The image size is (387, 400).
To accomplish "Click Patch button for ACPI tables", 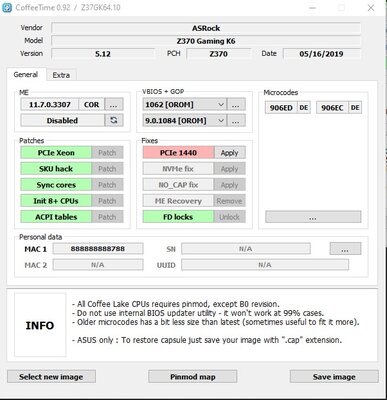I will click(107, 217).
